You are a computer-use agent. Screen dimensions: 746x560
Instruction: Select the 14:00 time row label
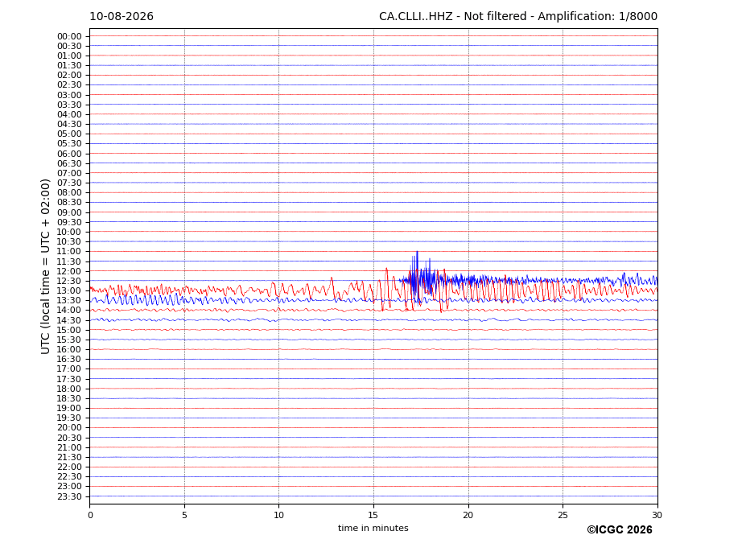pyautogui.click(x=69, y=311)
